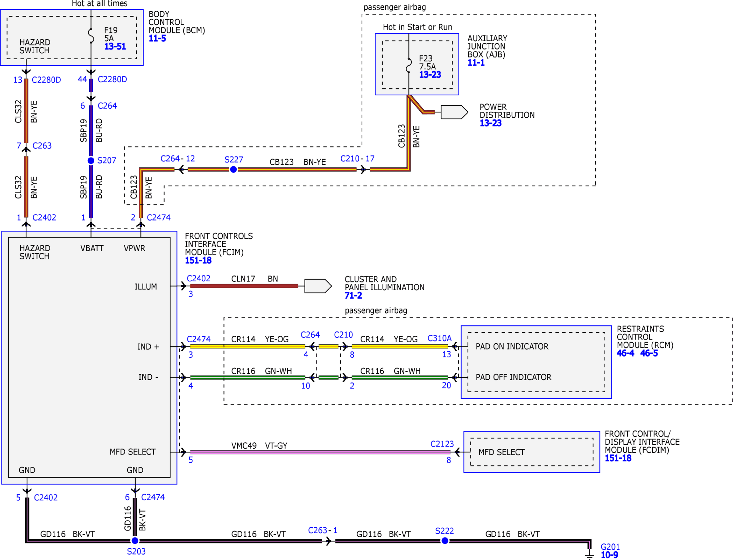
Task: Select the ILLUM pin label
Action: point(146,287)
